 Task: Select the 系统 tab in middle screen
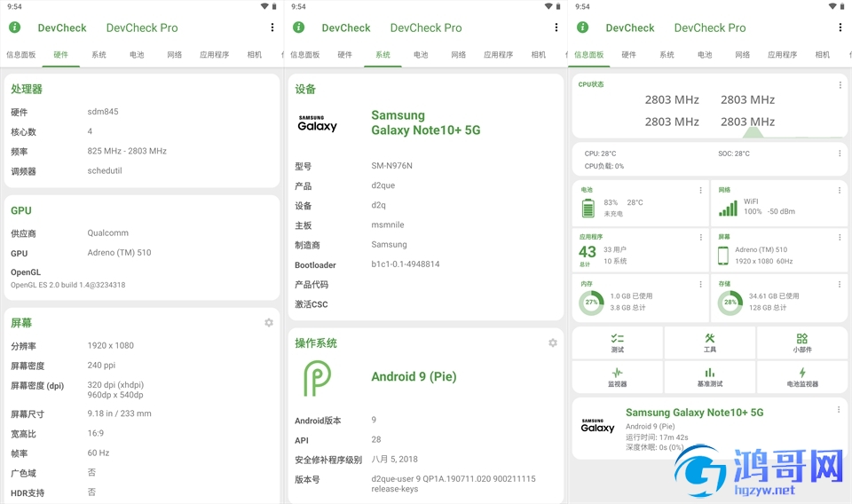383,55
